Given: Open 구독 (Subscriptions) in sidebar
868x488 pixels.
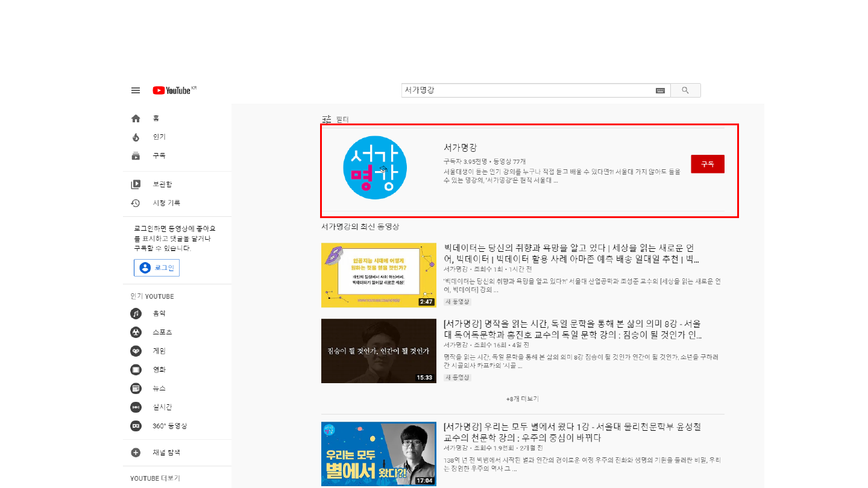Looking at the screenshot, I should pyautogui.click(x=159, y=156).
